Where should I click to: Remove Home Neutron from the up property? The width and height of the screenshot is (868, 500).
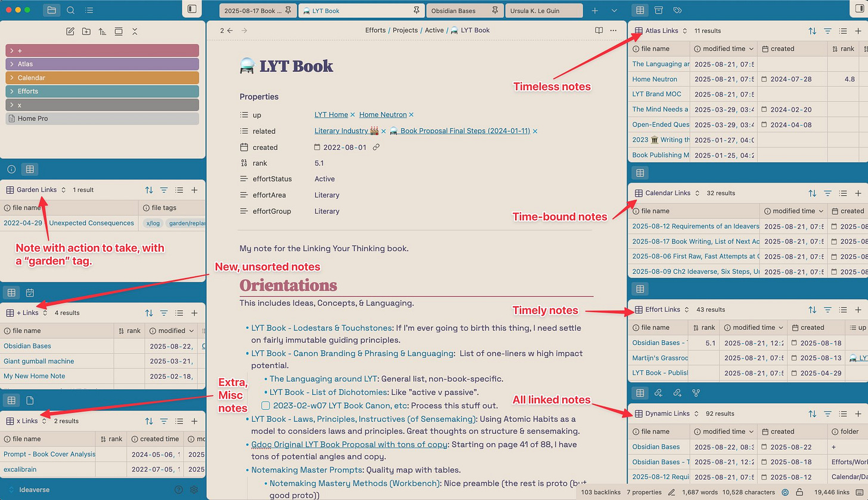click(411, 115)
